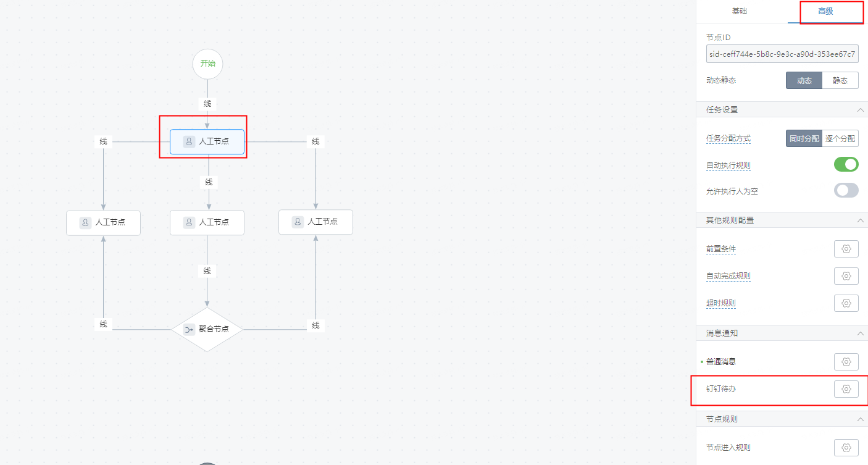Choose 同时分配 task allocation mode
The height and width of the screenshot is (465, 868).
(804, 138)
